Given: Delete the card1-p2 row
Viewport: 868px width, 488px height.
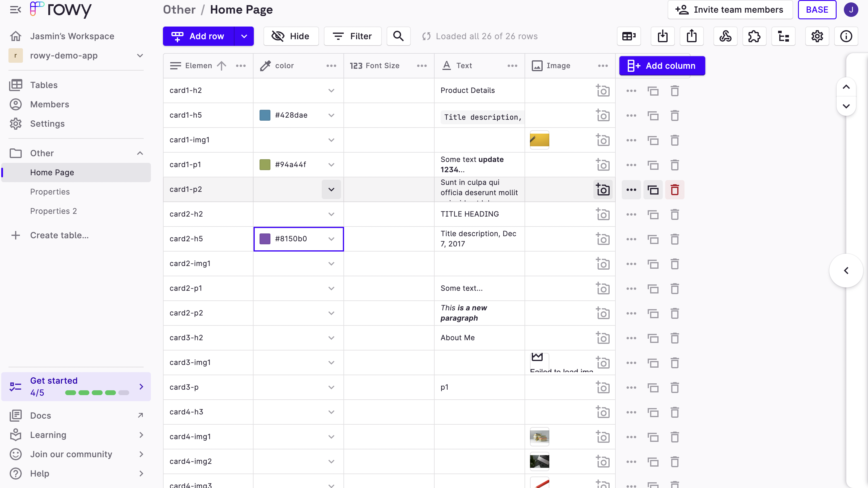Looking at the screenshot, I should (x=675, y=190).
